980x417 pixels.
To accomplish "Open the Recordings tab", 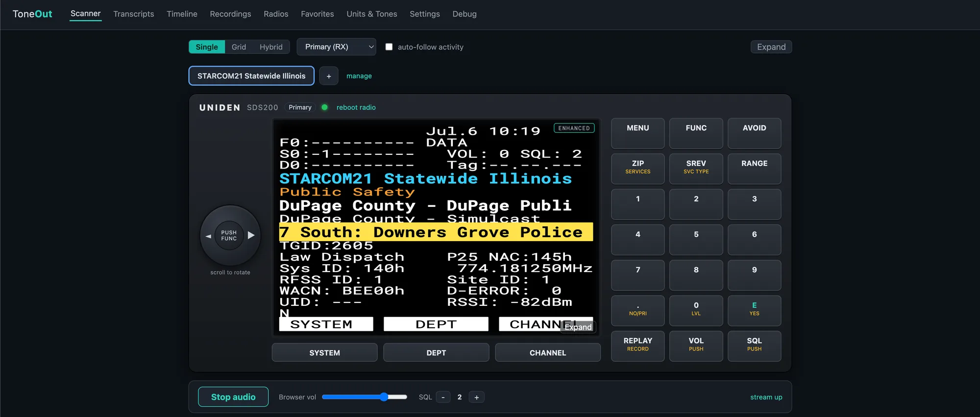I will pyautogui.click(x=230, y=14).
